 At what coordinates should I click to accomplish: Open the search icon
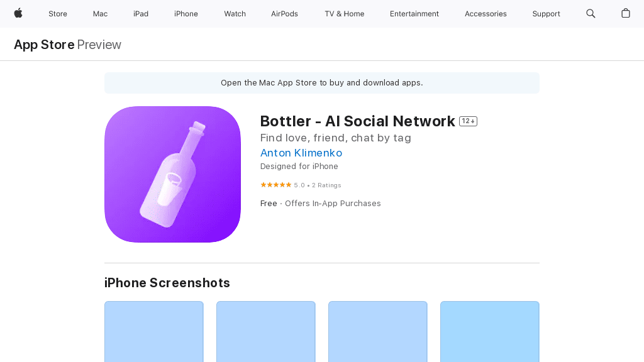(591, 13)
